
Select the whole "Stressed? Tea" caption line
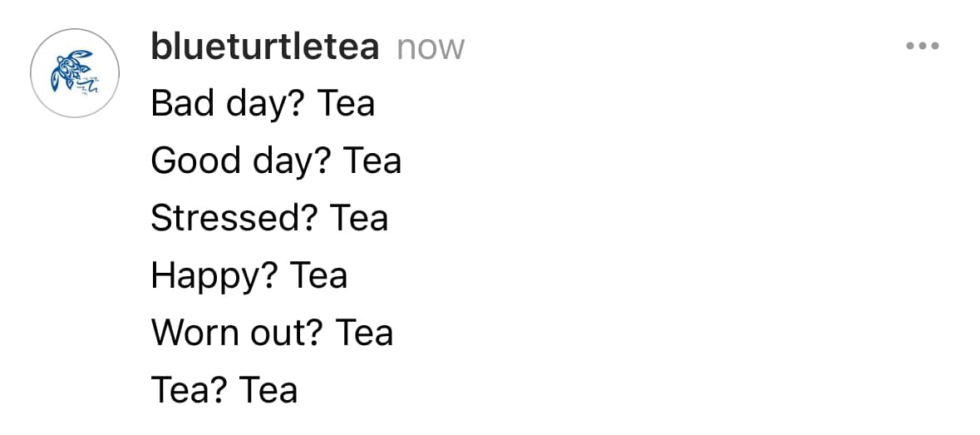click(x=269, y=218)
